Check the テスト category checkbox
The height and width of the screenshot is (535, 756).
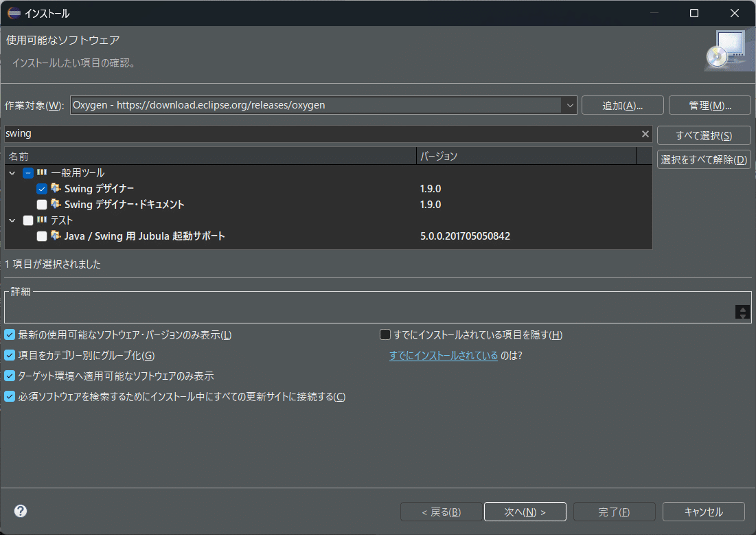[x=28, y=220]
